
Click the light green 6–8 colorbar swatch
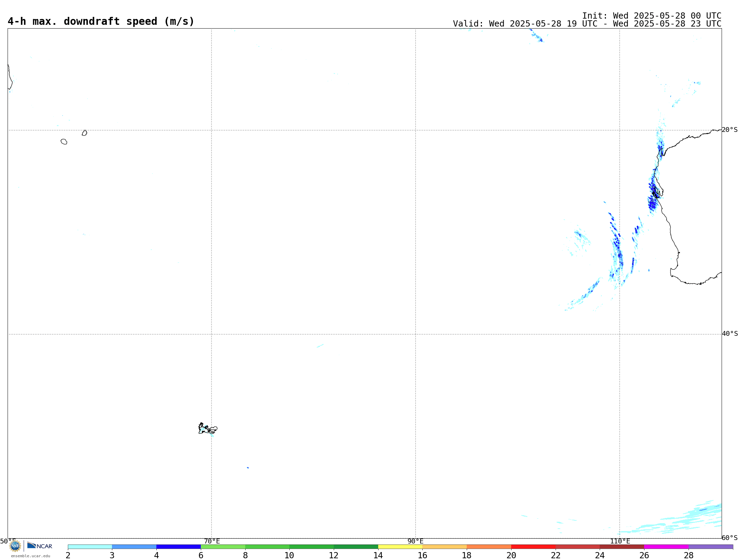click(223, 547)
